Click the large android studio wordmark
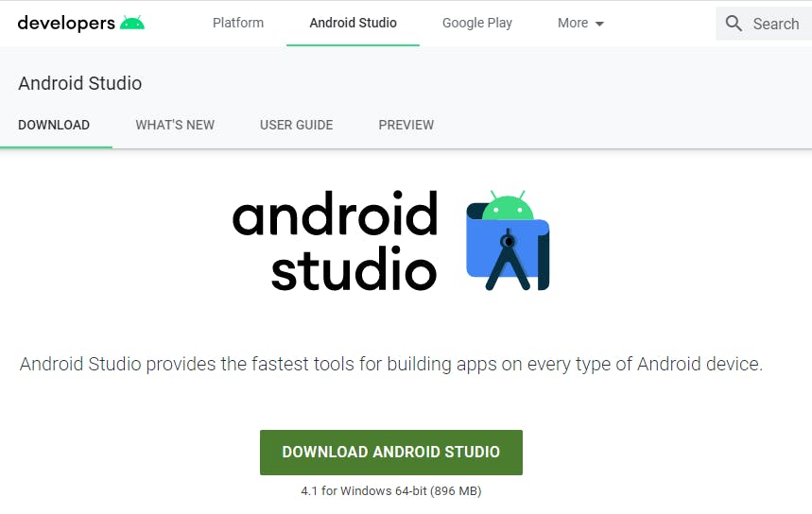Screen dimensions: 812x514 click(x=335, y=241)
